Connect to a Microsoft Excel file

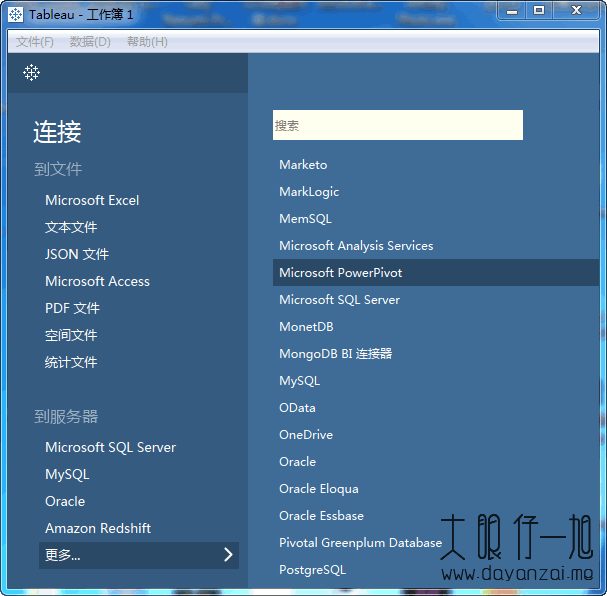(92, 200)
